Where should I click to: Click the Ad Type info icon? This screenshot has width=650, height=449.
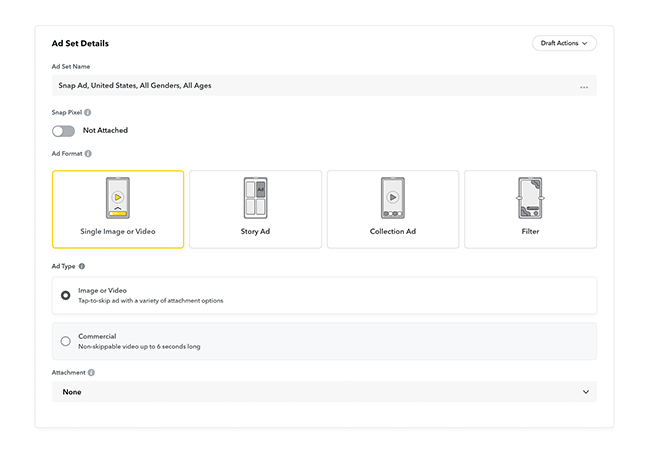click(82, 266)
